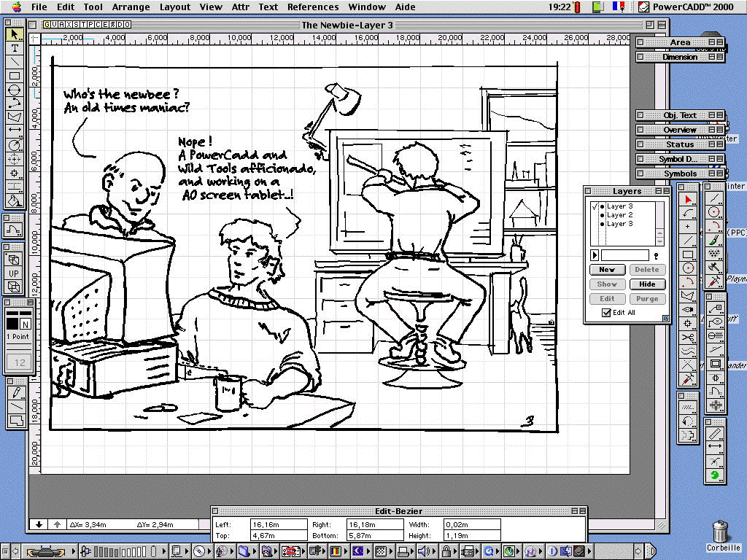This screenshot has width=747, height=560.
Task: Select the scissors trim tool
Action: point(687,337)
